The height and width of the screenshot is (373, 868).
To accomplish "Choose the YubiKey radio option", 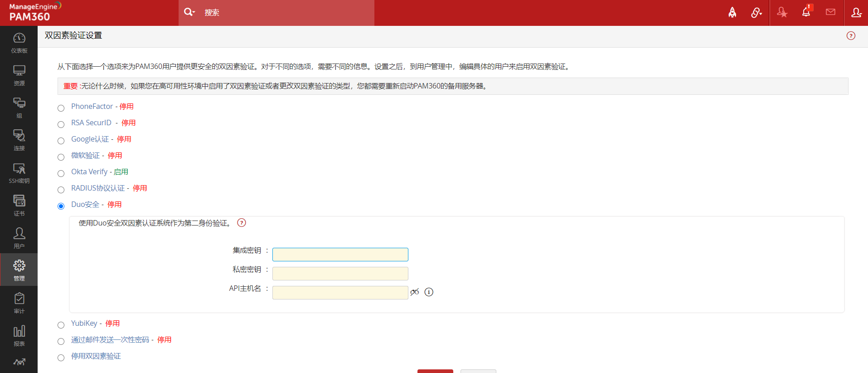I will [61, 325].
